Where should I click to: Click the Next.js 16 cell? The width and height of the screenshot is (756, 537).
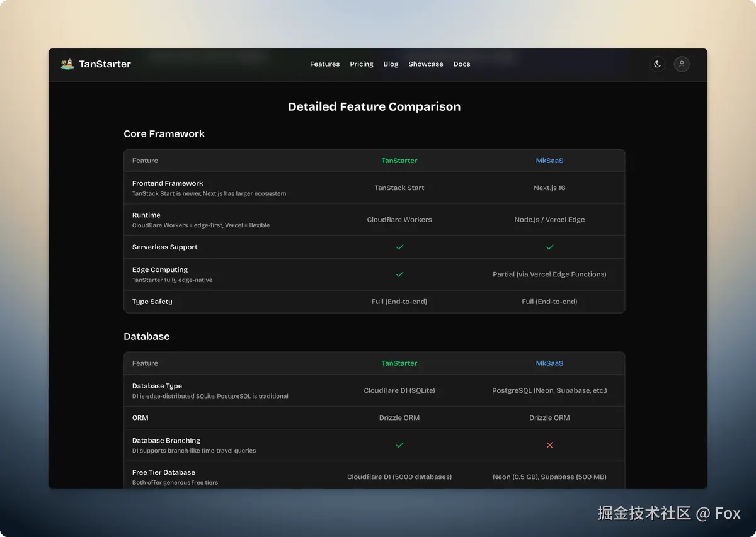[x=549, y=188]
